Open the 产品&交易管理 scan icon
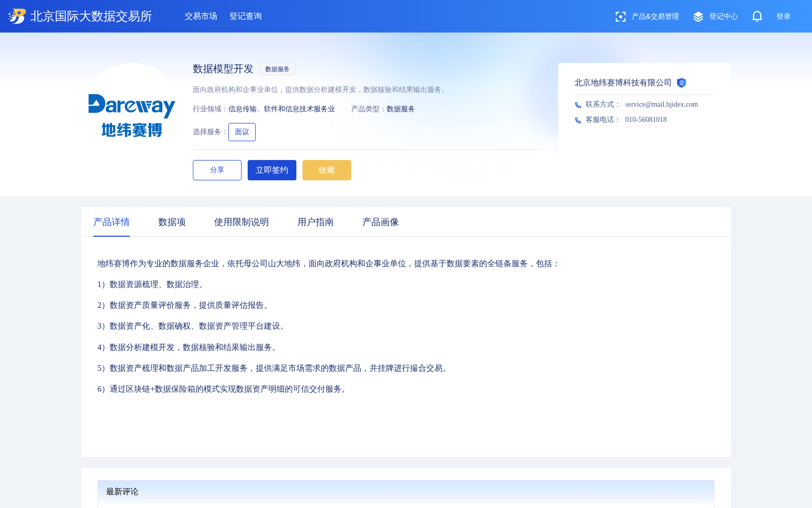 coord(620,17)
